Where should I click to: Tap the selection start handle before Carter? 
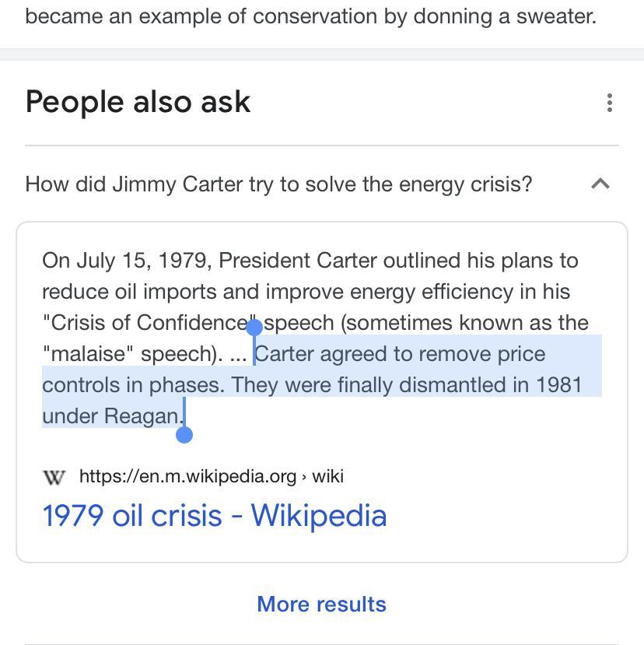(254, 328)
